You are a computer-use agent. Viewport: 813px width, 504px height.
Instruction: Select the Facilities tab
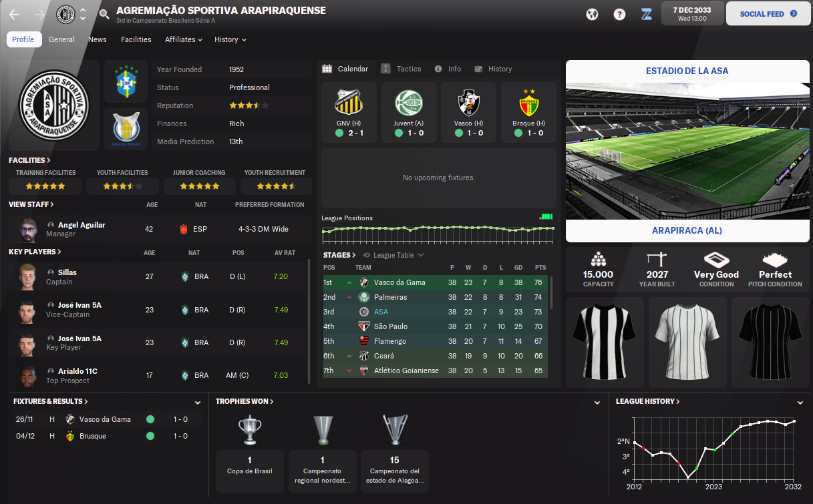pos(136,39)
